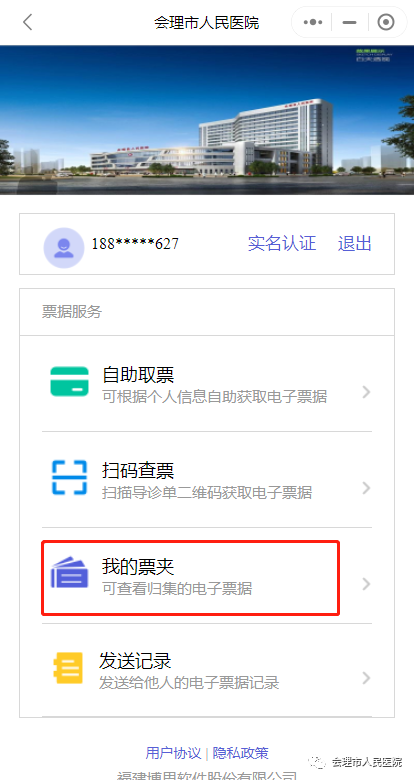Tap description 可根据个人信息自助获取电子票据
Viewport: 414px width, 780px height.
(x=214, y=397)
